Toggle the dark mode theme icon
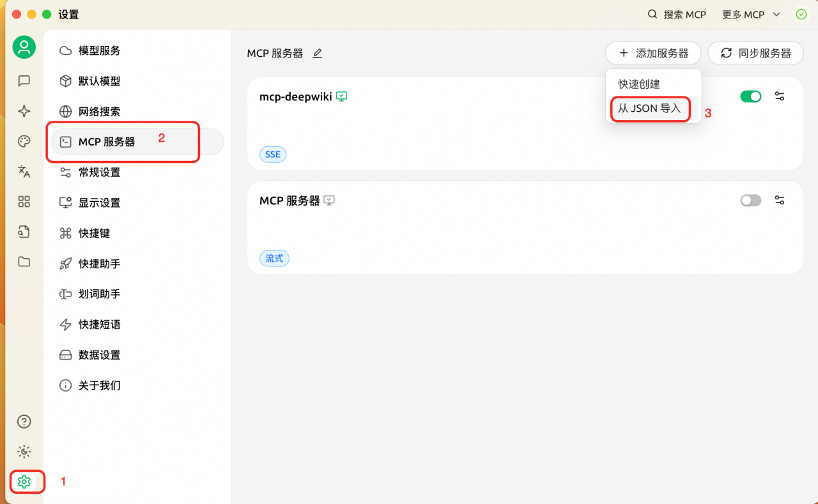The image size is (818, 504). pos(24,452)
